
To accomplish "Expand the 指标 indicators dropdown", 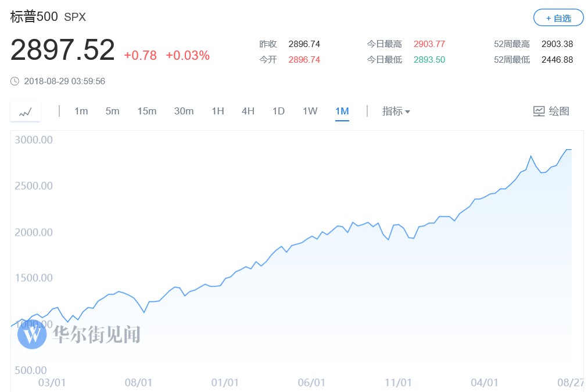I will (396, 111).
